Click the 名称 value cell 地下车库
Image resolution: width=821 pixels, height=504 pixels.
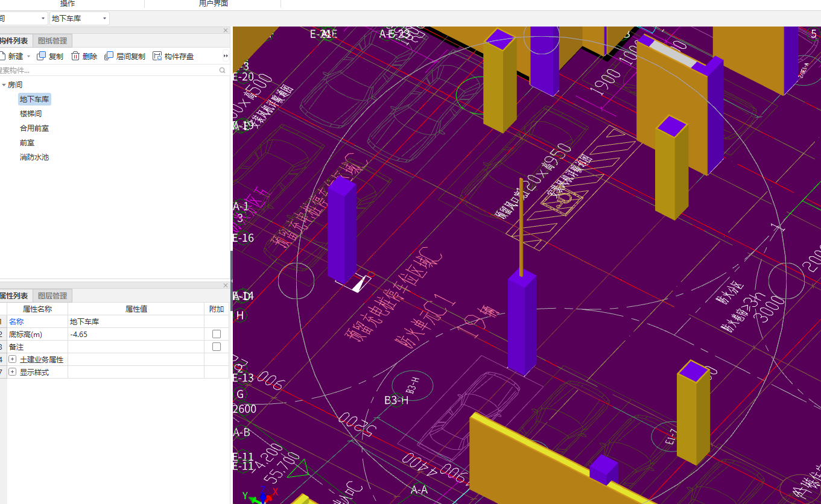[136, 321]
